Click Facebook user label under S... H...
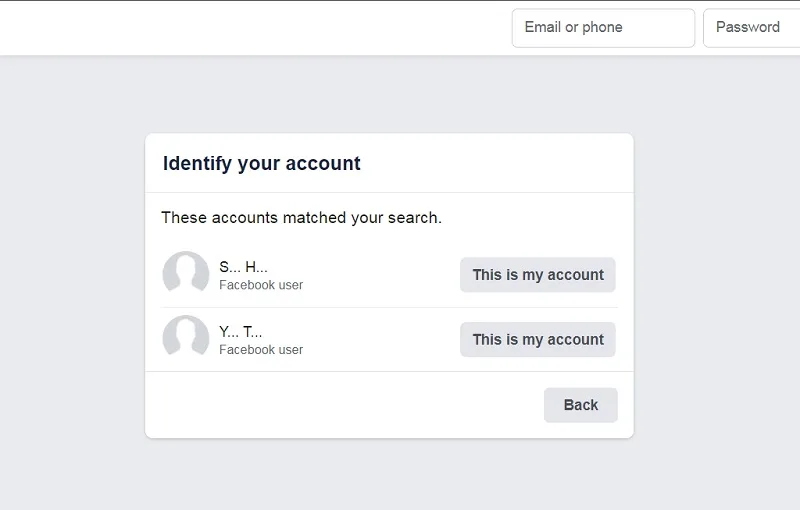The image size is (800, 510). pos(261,285)
